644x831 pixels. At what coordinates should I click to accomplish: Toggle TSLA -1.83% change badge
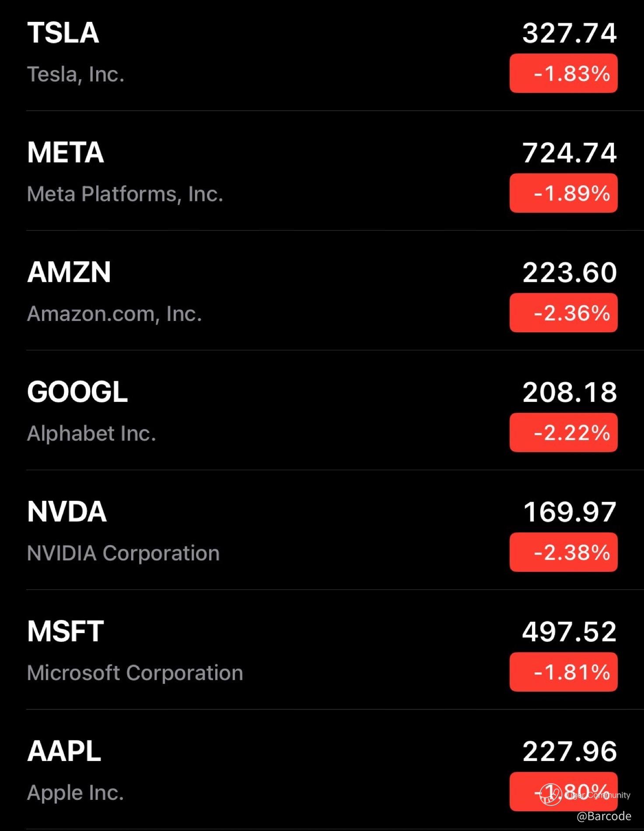click(x=563, y=74)
